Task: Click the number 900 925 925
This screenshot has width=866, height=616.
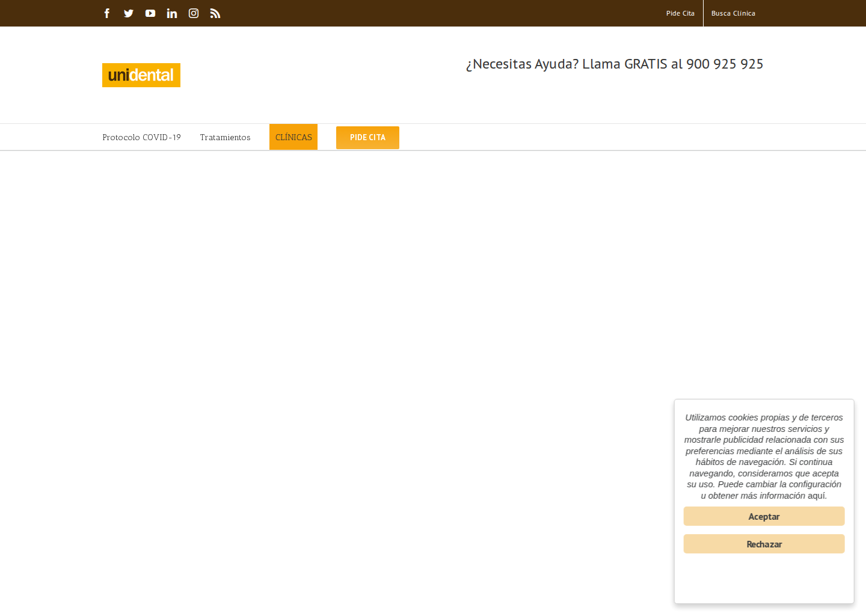Action: coord(725,64)
